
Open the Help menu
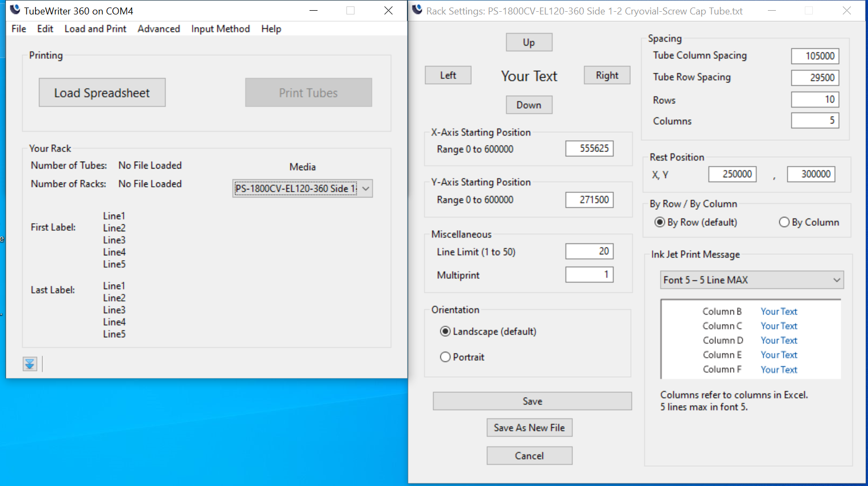pos(271,29)
